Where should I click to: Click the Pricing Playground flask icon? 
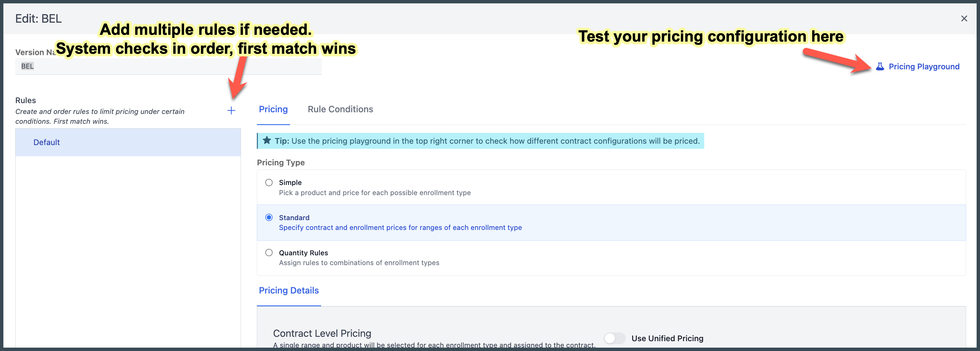coord(879,67)
